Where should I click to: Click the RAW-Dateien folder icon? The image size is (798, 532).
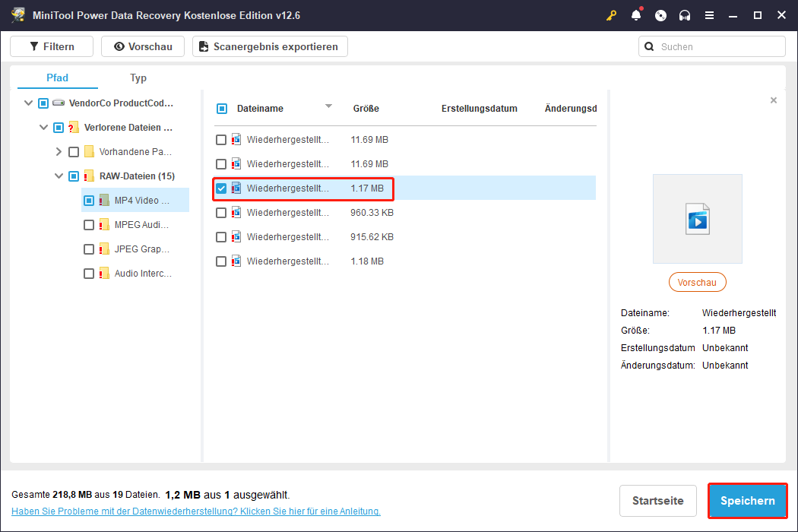(x=89, y=176)
